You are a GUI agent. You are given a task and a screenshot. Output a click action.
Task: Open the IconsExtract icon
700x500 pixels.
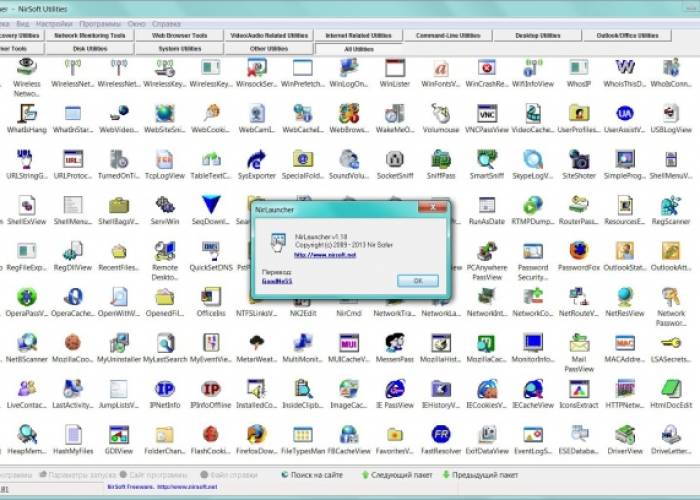click(x=579, y=389)
